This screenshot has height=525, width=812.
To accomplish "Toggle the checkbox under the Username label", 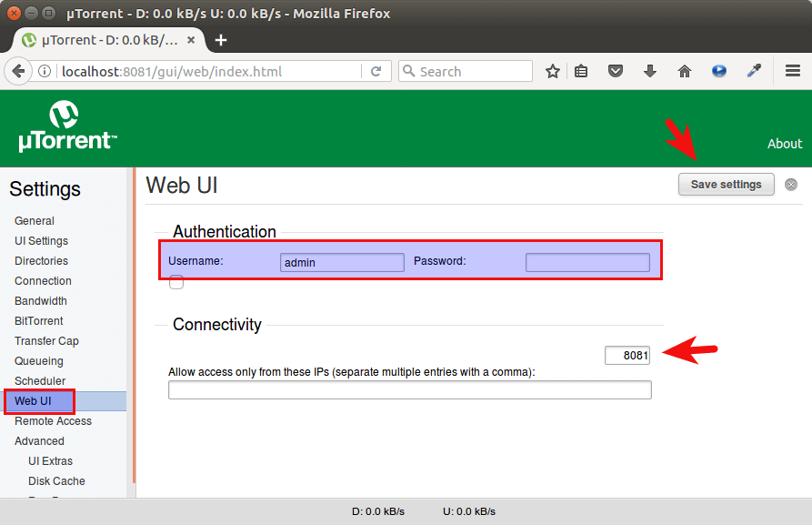I will (x=176, y=283).
